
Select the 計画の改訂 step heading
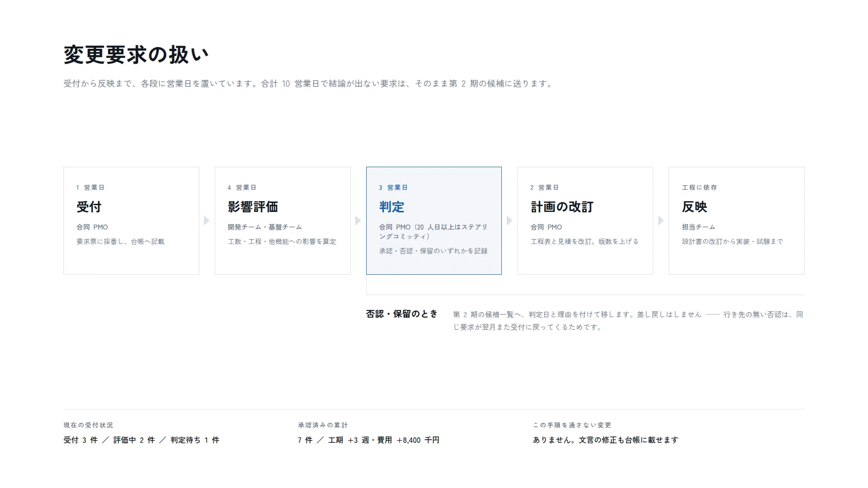(x=562, y=207)
